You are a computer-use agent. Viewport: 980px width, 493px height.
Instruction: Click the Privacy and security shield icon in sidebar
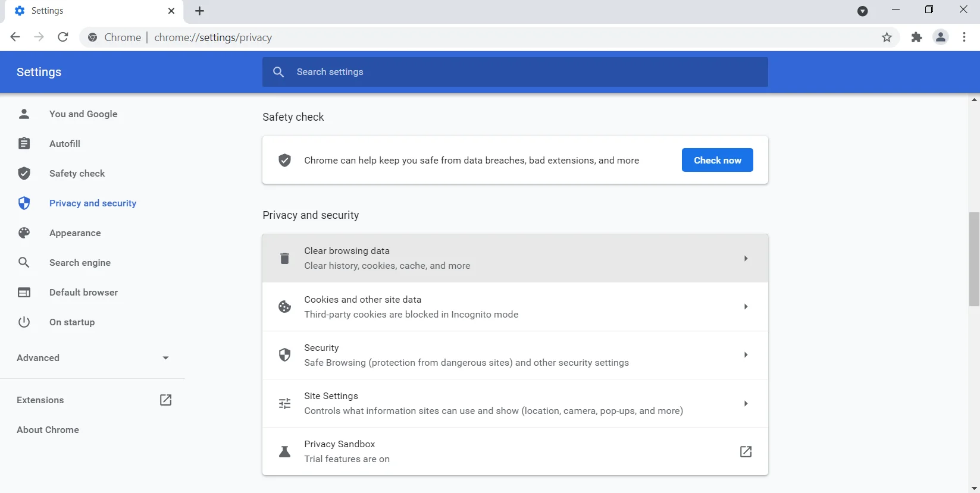[x=24, y=203]
